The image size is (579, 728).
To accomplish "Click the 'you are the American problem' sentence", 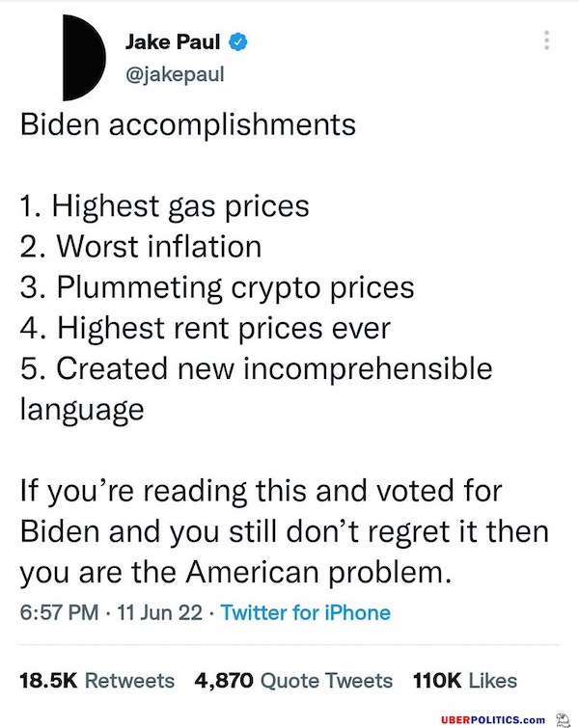I will (235, 571).
